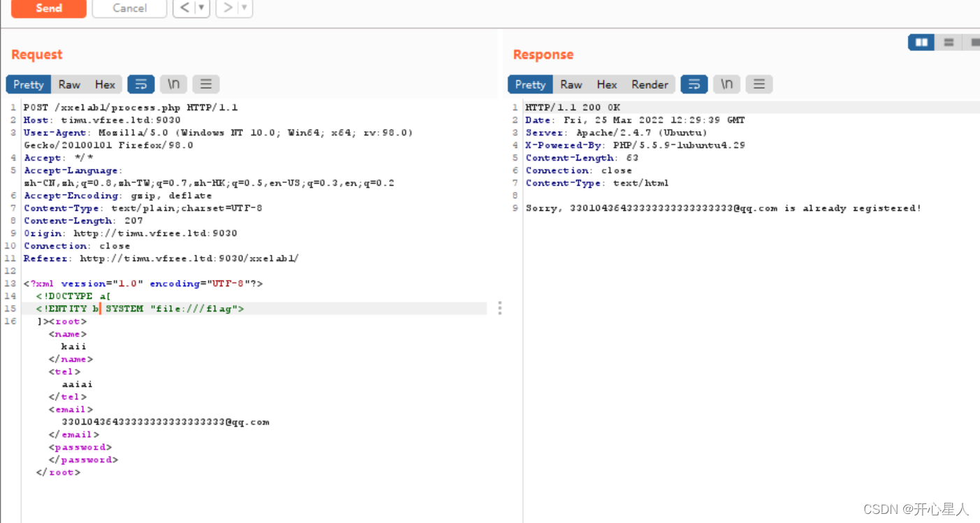Click the opening password tag
Viewport: 980px width, 523px height.
[x=80, y=447]
